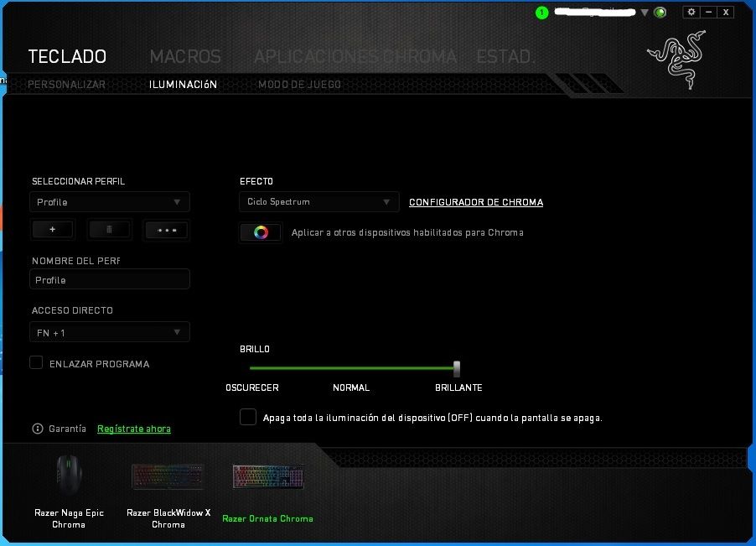Switch to the Macros tab
The image size is (756, 546).
click(x=185, y=57)
